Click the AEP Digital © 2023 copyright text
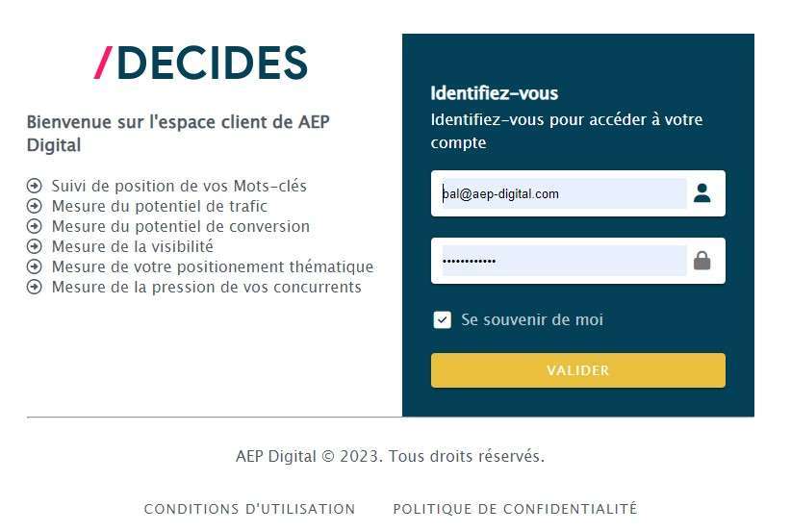Viewport: 791px width, 532px height. point(391,456)
